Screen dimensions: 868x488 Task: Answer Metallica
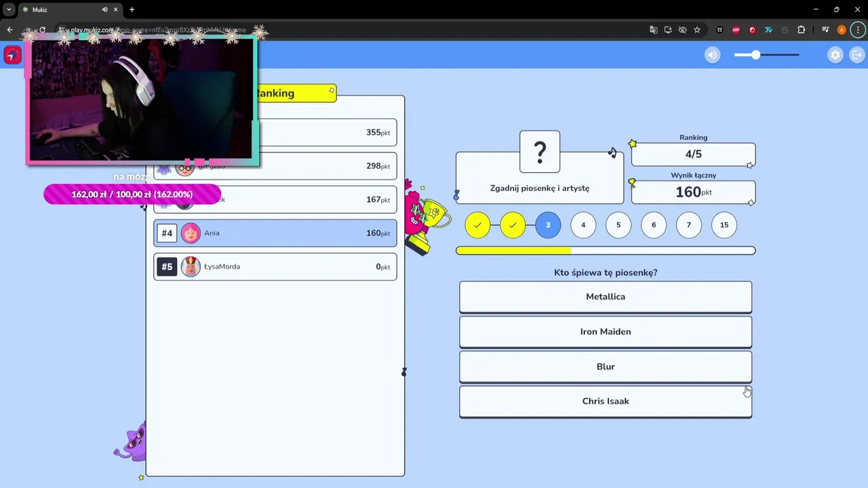[606, 297]
